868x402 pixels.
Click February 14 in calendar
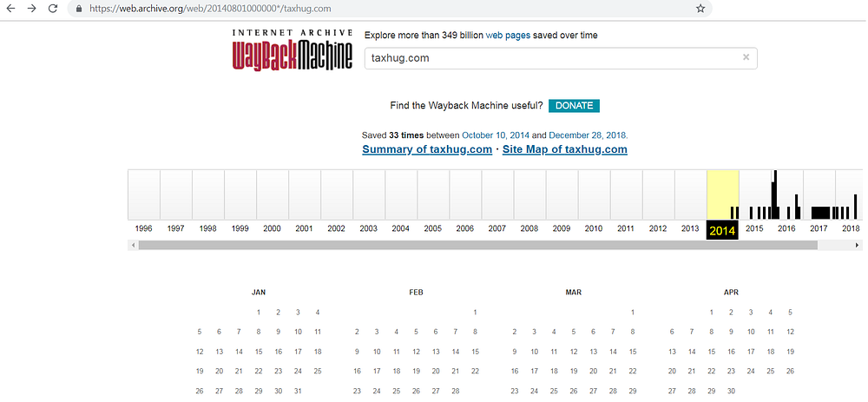pos(456,352)
